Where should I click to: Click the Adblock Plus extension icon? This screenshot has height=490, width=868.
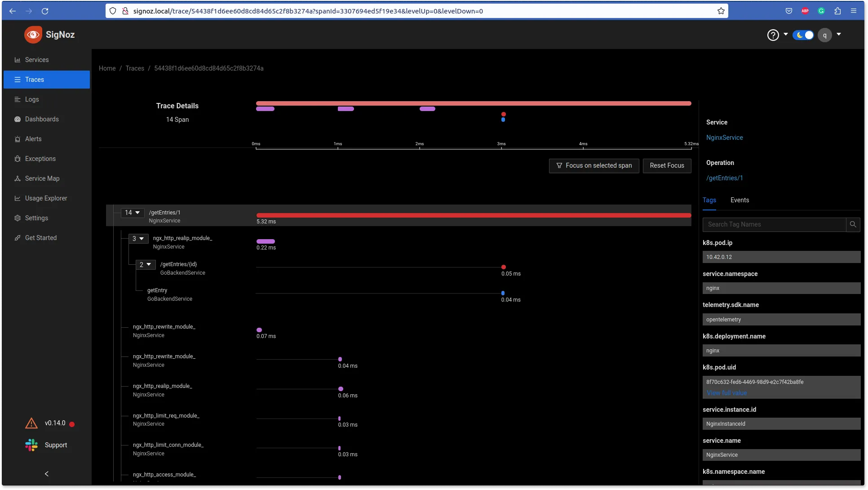805,11
